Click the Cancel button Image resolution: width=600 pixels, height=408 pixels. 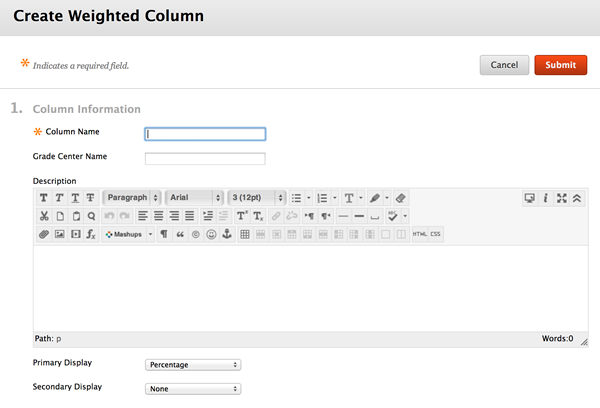coord(504,65)
